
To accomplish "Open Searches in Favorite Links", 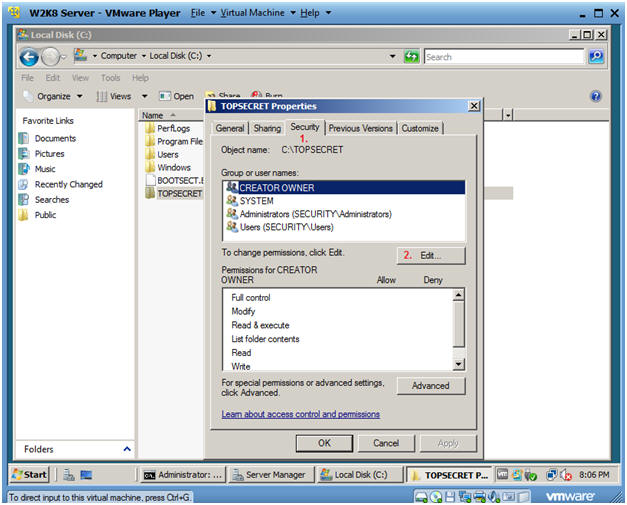I will [52, 200].
